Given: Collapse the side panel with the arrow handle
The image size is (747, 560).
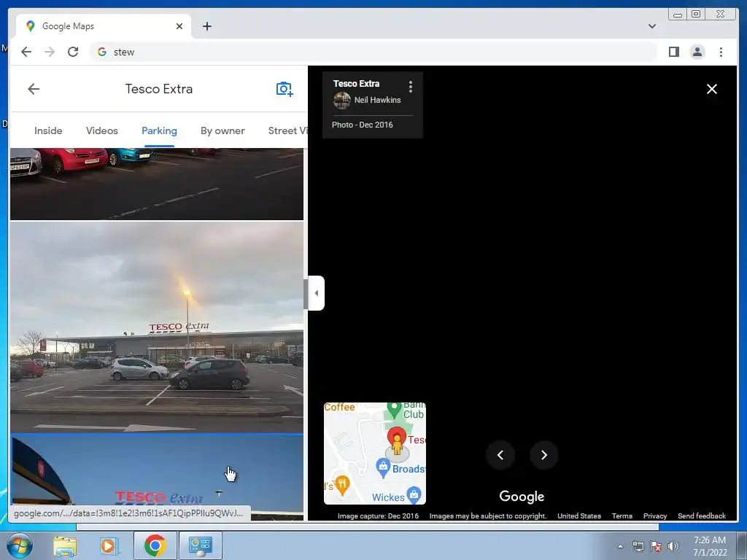Looking at the screenshot, I should click(x=317, y=293).
